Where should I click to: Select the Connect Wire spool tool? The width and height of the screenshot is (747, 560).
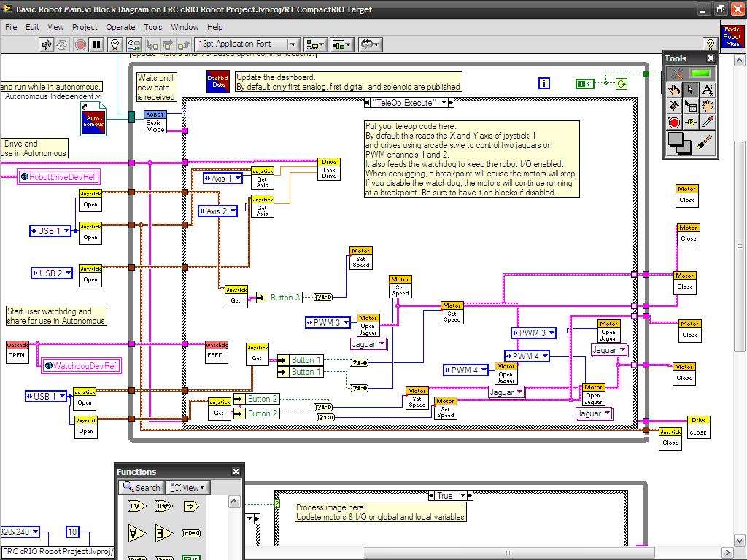coord(673,106)
